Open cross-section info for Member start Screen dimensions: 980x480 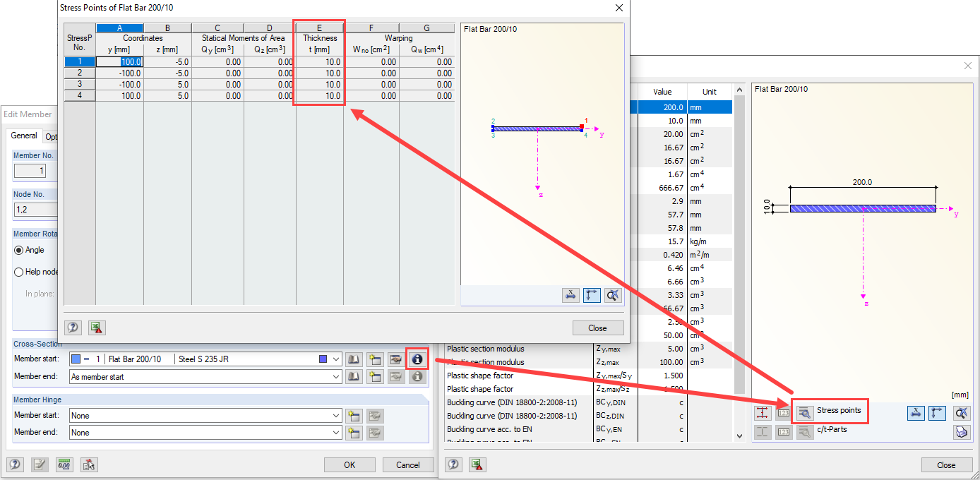(418, 359)
